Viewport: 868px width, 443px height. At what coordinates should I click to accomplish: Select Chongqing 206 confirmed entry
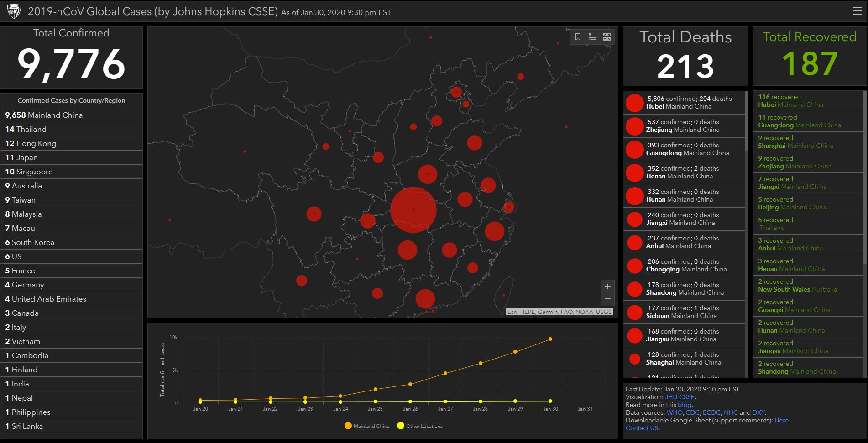click(684, 266)
